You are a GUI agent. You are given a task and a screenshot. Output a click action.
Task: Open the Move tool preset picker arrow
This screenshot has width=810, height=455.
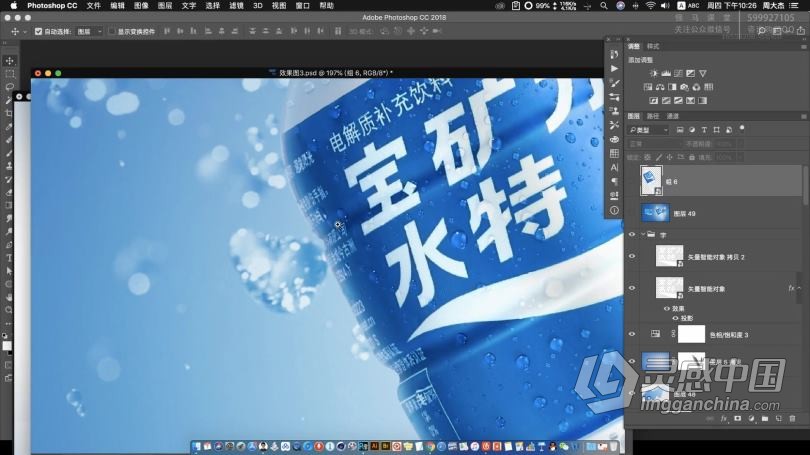click(x=24, y=32)
